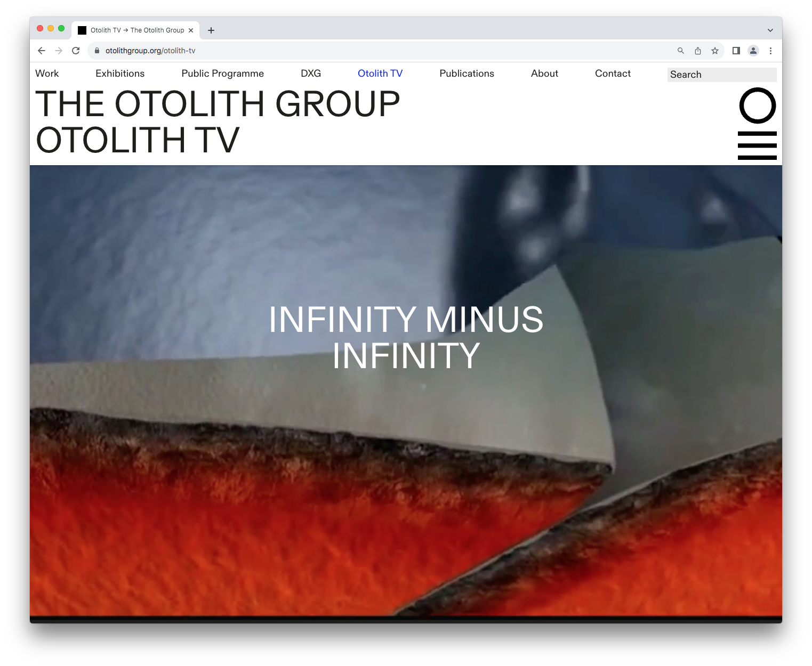
Task: Navigate to the Publications page
Action: click(467, 74)
